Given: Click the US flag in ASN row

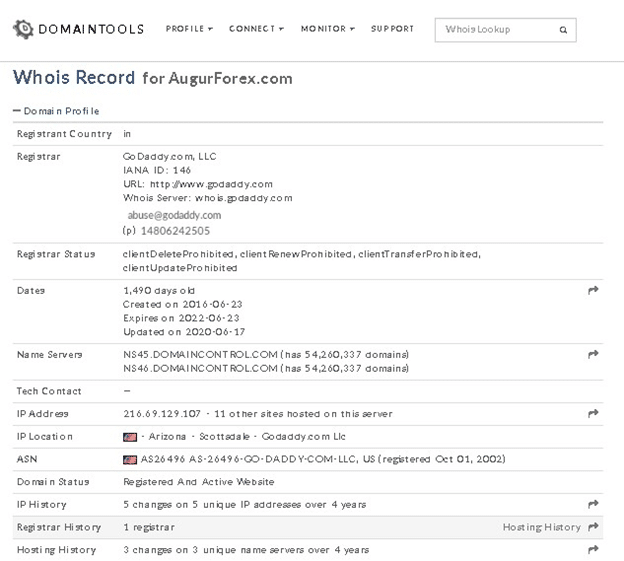Looking at the screenshot, I should click(130, 460).
